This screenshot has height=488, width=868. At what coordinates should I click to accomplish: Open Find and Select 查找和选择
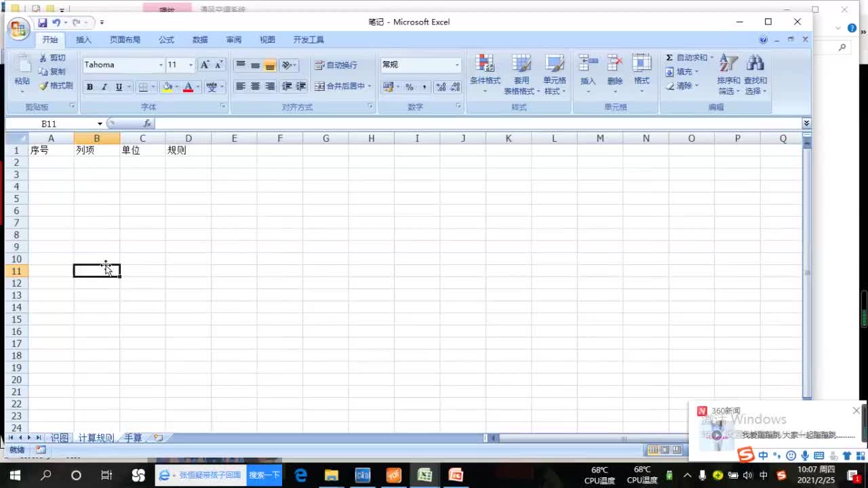pyautogui.click(x=755, y=75)
